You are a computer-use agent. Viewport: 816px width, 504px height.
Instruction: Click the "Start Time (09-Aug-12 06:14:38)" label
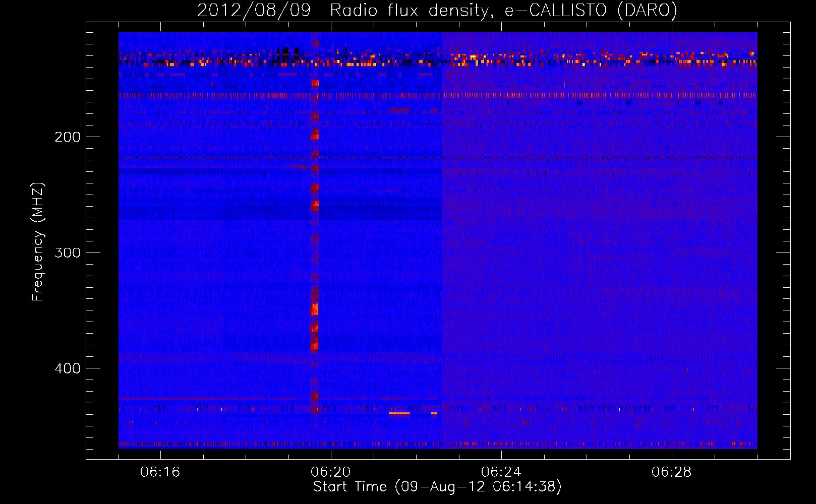coord(437,487)
